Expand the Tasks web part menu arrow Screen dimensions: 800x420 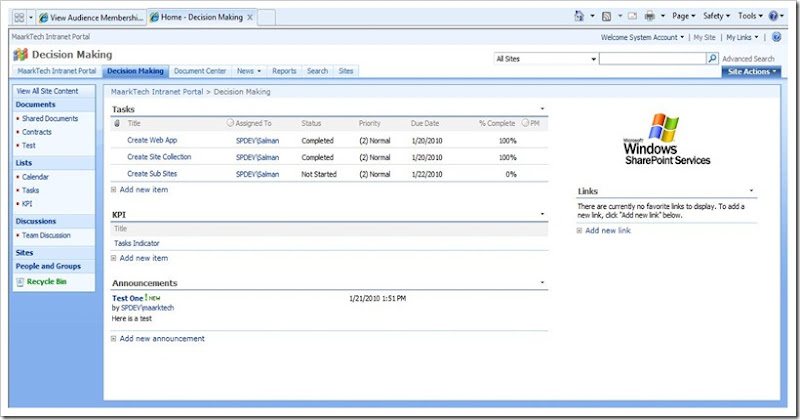[543, 108]
